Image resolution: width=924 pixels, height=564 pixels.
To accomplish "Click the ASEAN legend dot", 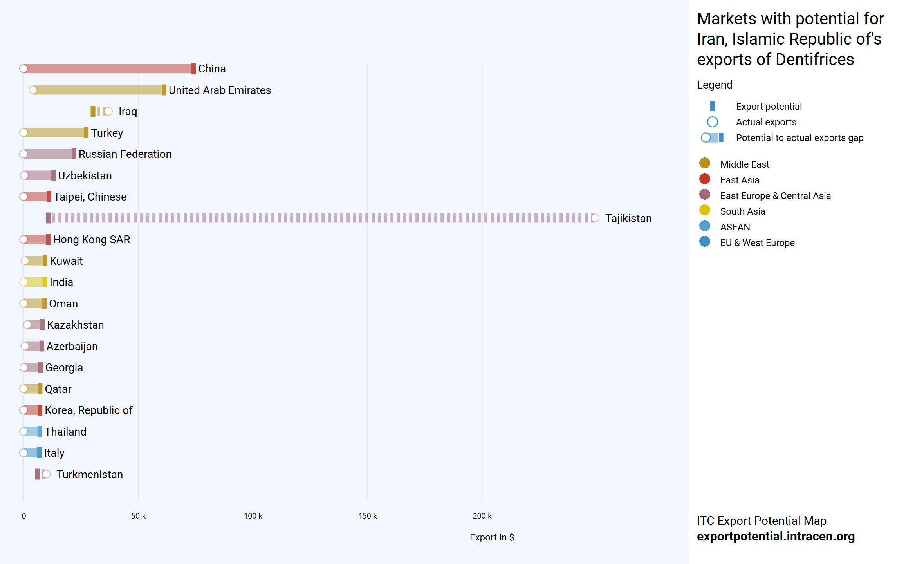I will (704, 226).
